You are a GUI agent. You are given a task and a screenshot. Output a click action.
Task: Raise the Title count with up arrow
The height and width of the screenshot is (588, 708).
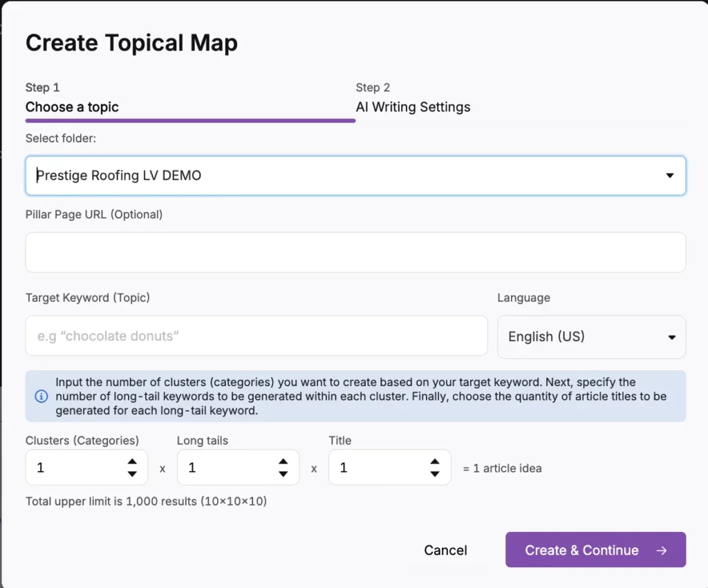pos(434,461)
